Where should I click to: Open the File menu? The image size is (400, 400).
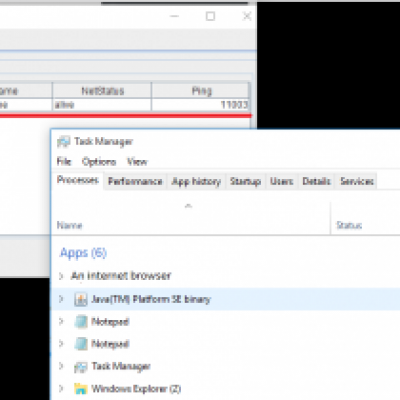(x=64, y=162)
